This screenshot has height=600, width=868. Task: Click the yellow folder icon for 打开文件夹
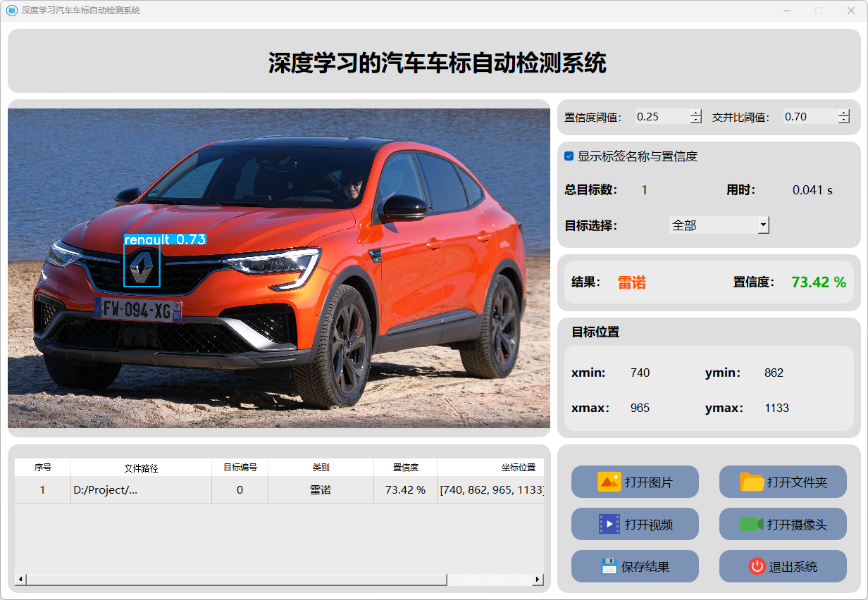(x=752, y=482)
